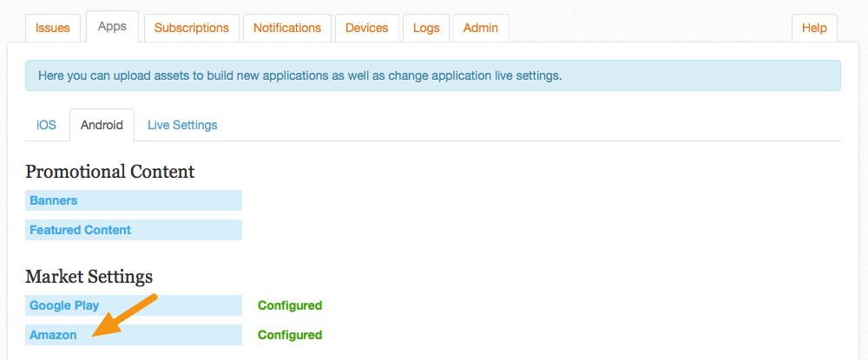Click the Promotional Content heading
Viewport: 868px width, 360px height.
[x=110, y=172]
